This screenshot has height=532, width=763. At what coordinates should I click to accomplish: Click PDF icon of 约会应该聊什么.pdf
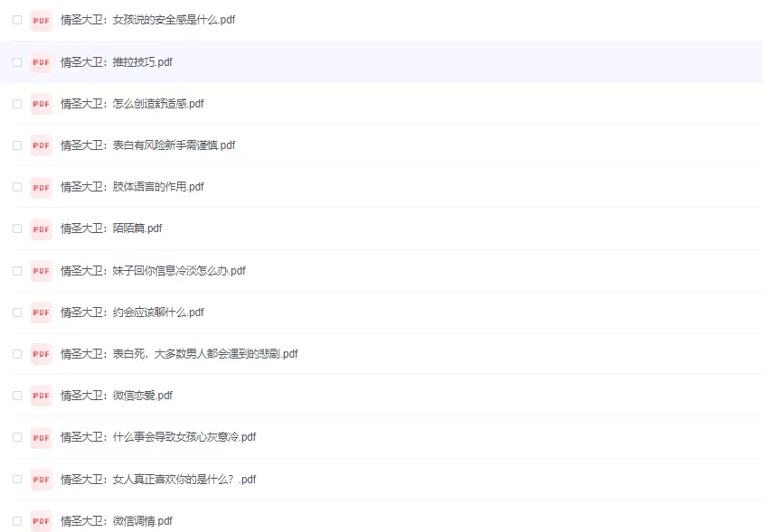point(42,313)
